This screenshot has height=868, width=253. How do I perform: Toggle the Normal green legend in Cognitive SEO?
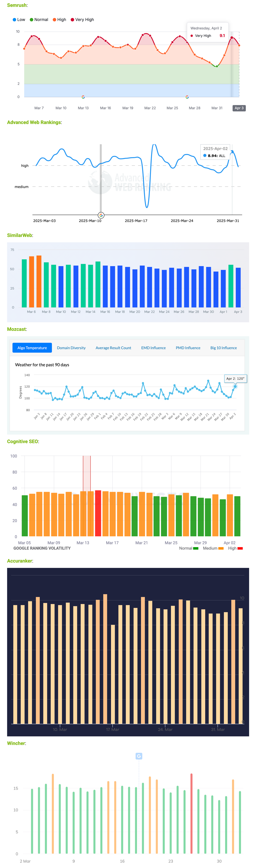[189, 548]
